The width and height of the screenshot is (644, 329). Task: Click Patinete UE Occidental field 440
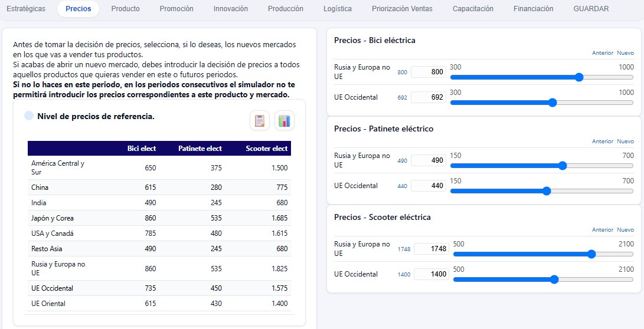coord(429,186)
